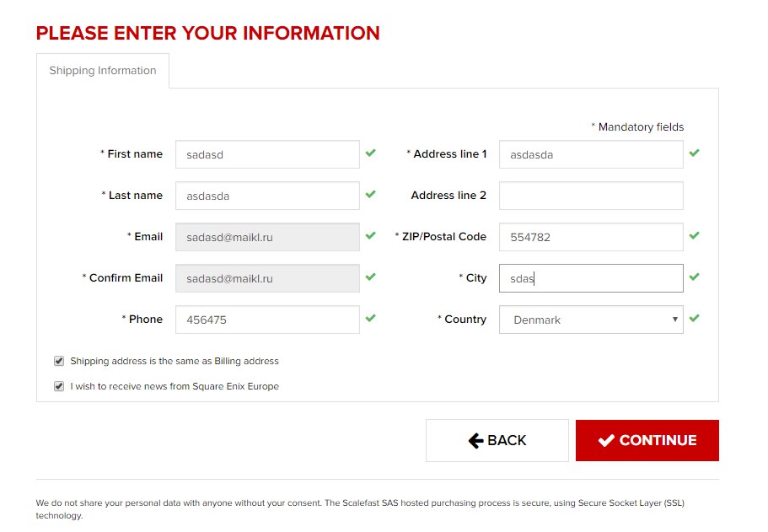Screen dimensions: 768x532
Task: Click the '* ZIP/Postal Code' label
Action: (x=440, y=236)
